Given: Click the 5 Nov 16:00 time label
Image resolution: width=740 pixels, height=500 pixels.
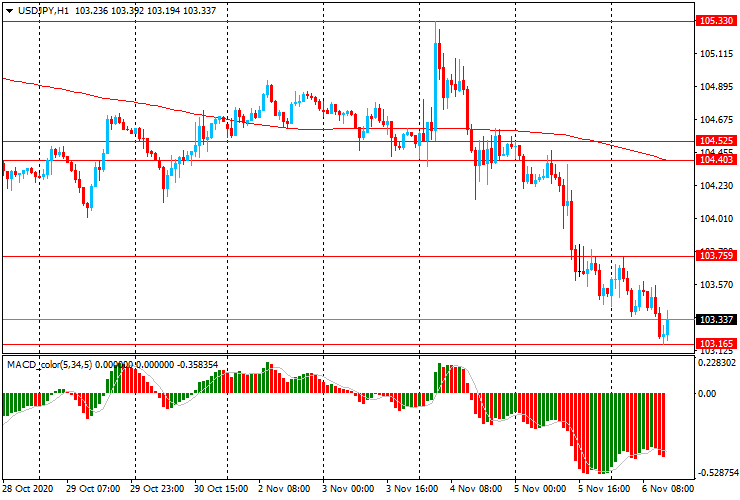Looking at the screenshot, I should [604, 489].
